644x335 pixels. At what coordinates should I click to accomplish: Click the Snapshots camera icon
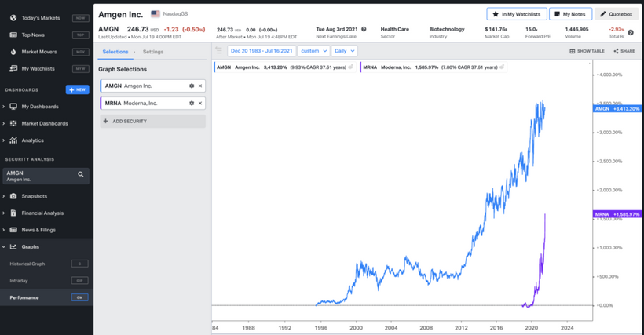click(x=13, y=196)
